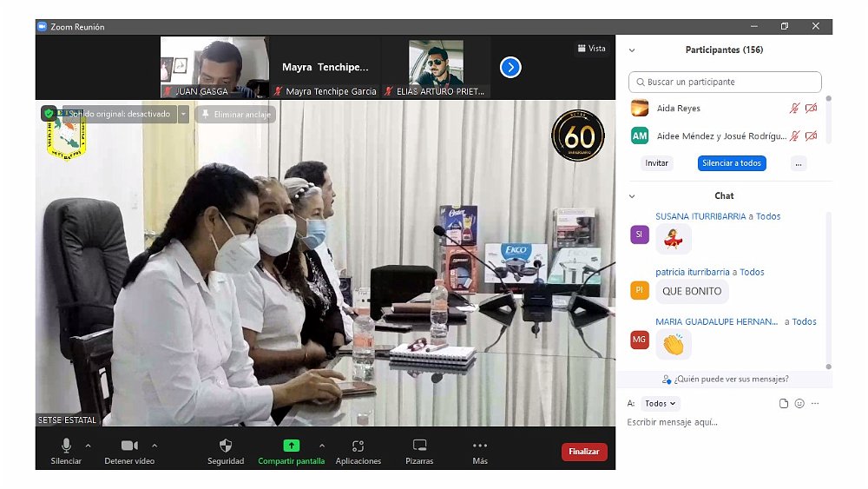Toggle camera with Detener vídeo
Image resolution: width=868 pixels, height=489 pixels.
tap(129, 446)
